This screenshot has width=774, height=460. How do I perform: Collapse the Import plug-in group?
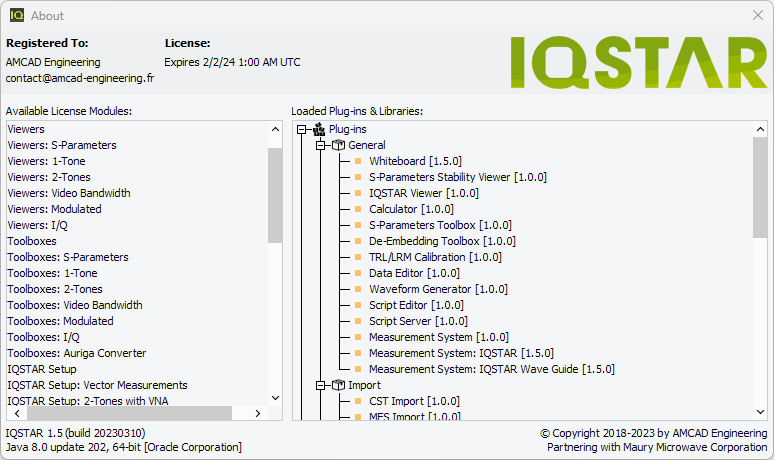pos(320,385)
